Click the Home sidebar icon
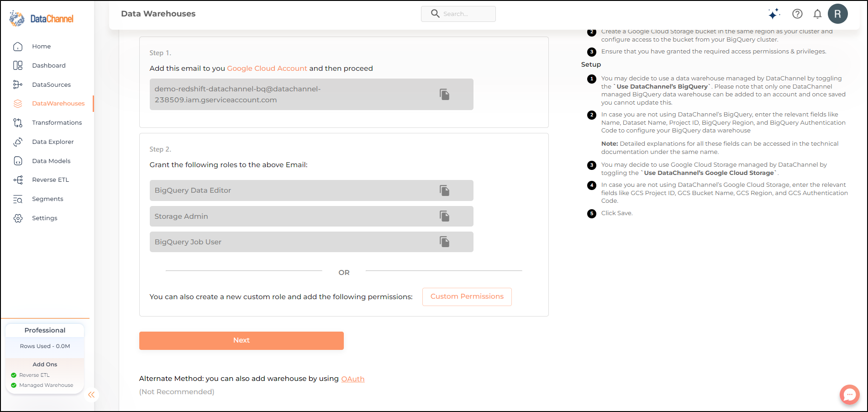868x412 pixels. [18, 47]
